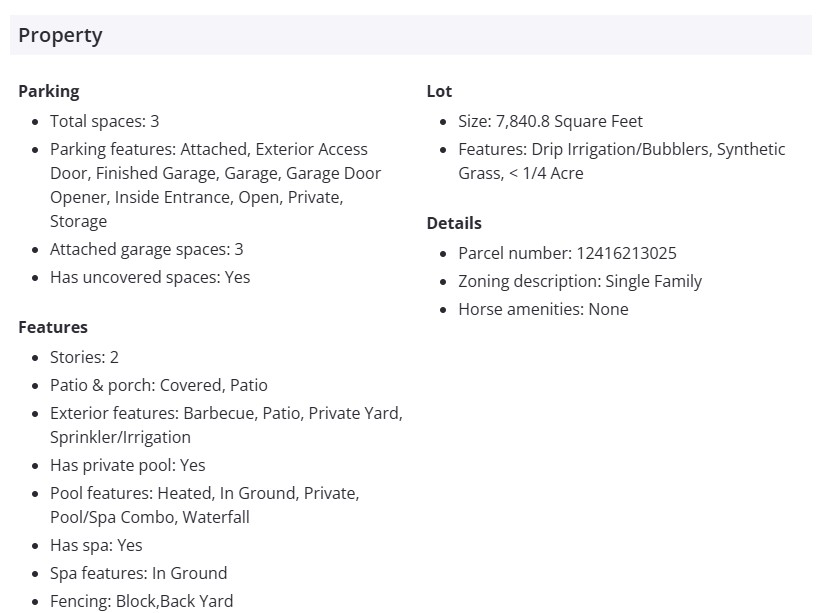This screenshot has height=613, width=820.
Task: Click the Details subsection heading
Action: point(454,223)
